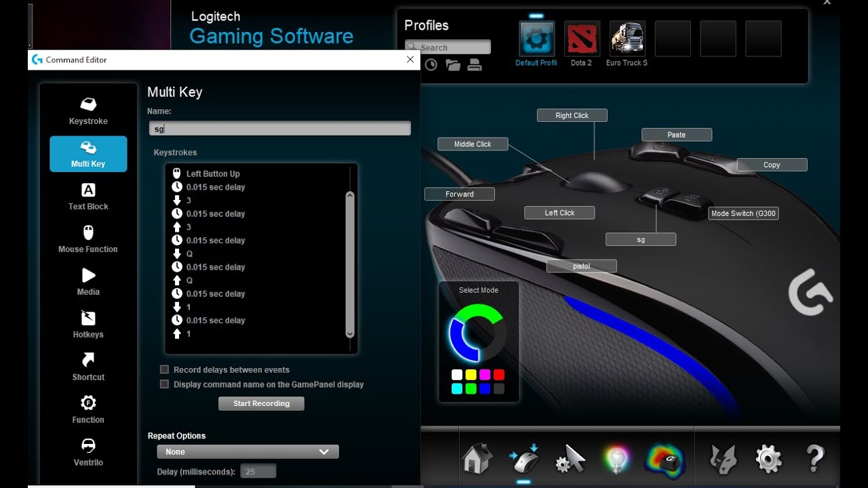Enable Record delays between events

pos(164,370)
